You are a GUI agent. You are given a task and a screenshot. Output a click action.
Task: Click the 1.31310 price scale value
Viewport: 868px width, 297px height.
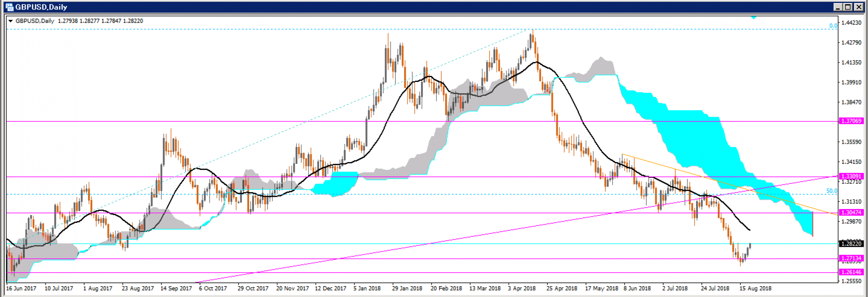[x=851, y=202]
